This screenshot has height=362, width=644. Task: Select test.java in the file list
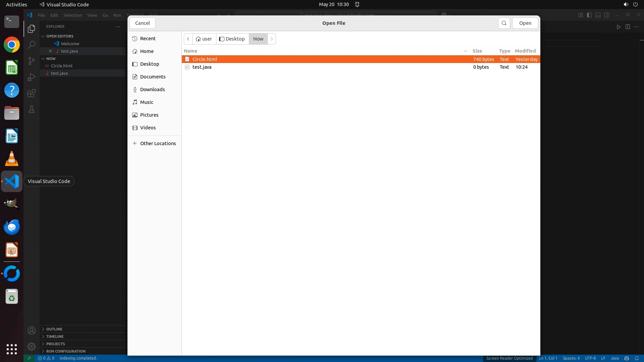point(202,67)
